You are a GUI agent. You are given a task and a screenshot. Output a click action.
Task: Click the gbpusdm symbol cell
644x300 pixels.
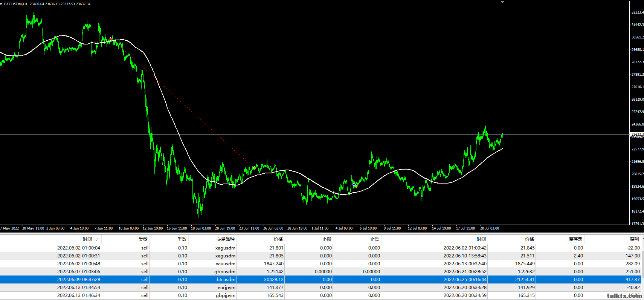click(x=225, y=271)
